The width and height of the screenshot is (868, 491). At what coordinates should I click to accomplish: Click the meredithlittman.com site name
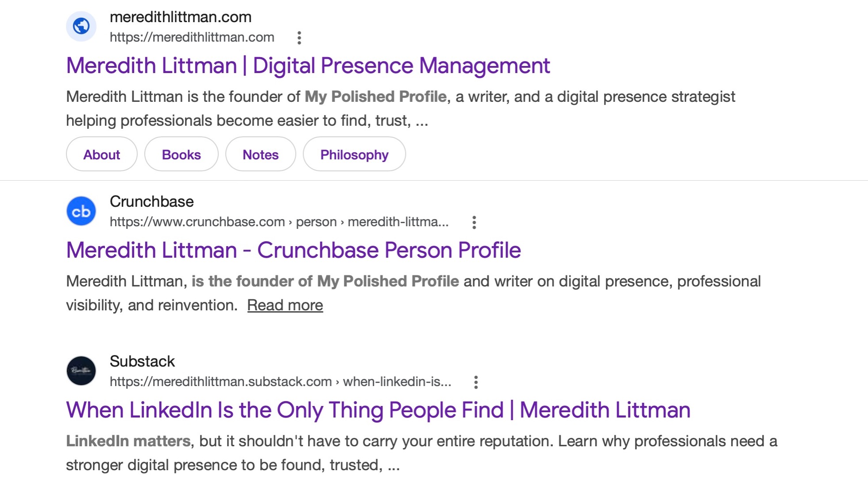tap(181, 17)
